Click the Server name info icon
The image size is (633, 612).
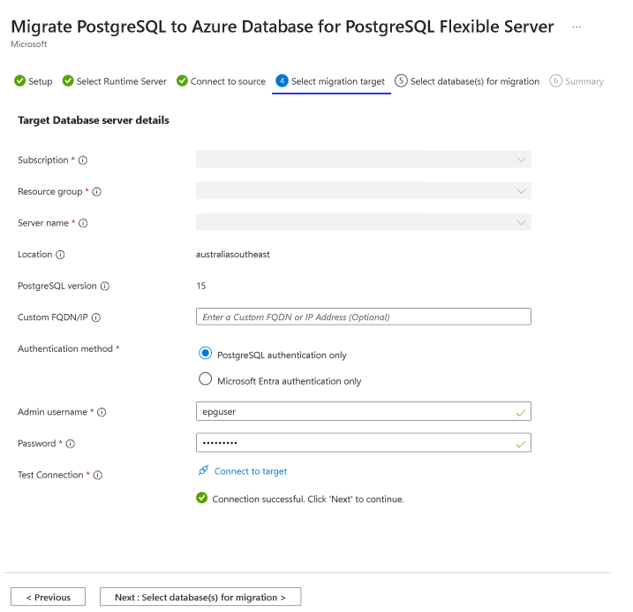pyautogui.click(x=83, y=223)
